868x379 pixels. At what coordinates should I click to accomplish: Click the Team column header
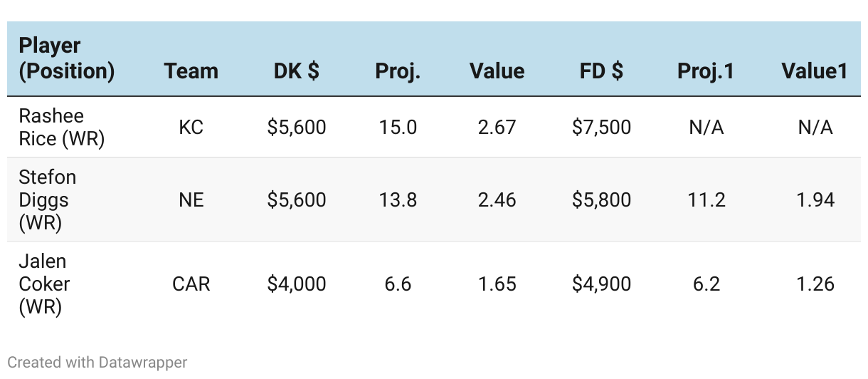pos(191,71)
